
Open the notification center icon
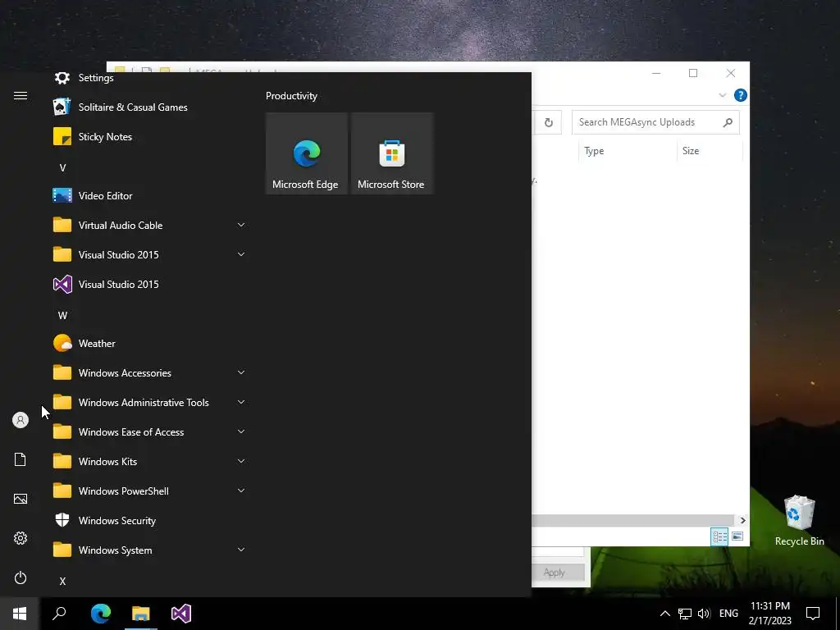813,614
